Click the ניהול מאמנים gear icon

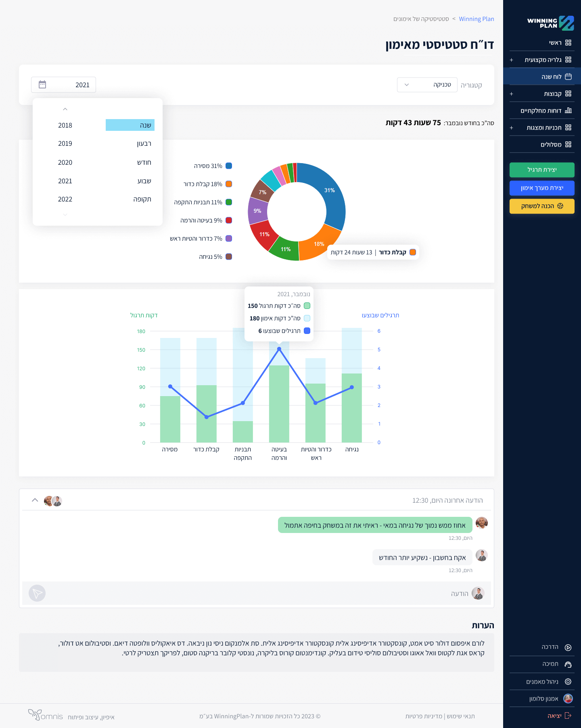pos(568,682)
